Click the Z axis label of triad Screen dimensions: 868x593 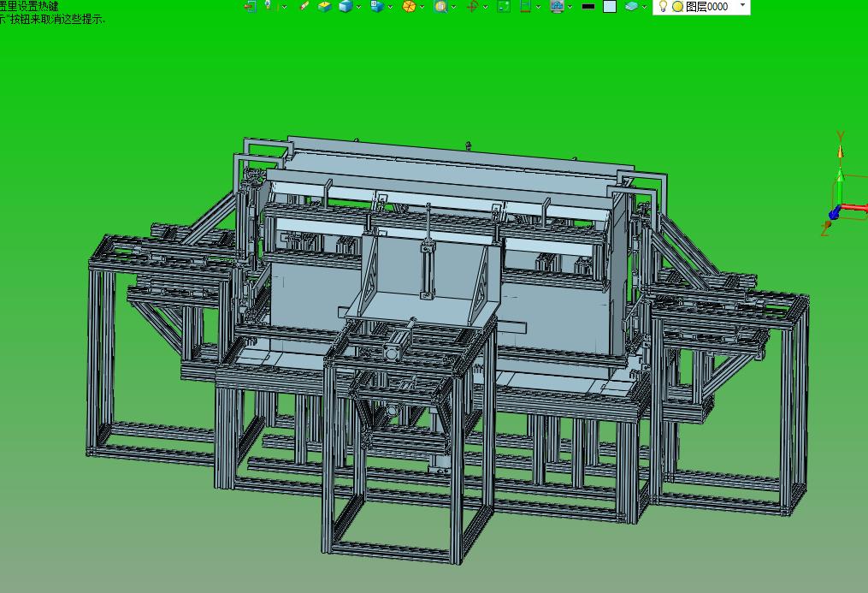coord(824,228)
